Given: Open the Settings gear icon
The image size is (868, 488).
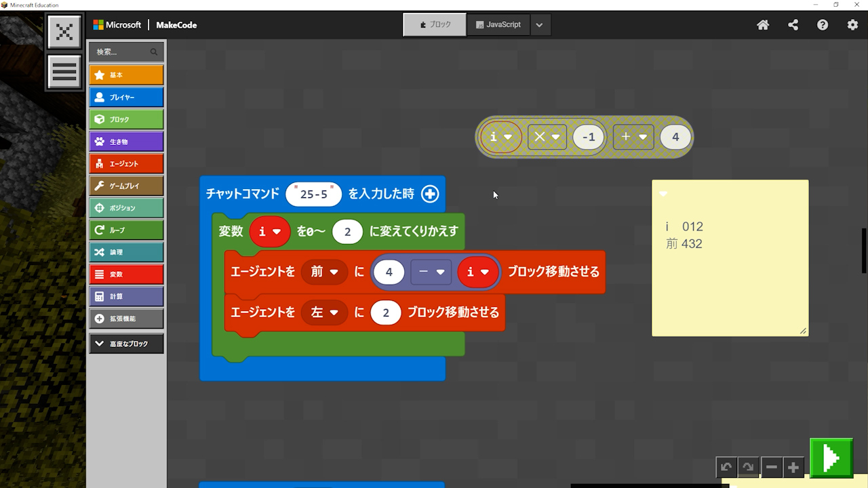Looking at the screenshot, I should (x=852, y=25).
